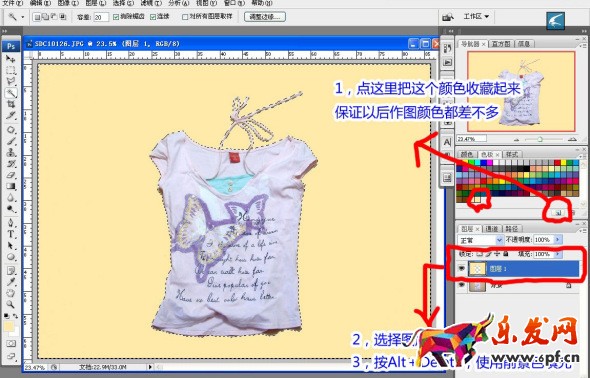This screenshot has height=378, width=590.
Task: Select the Horizontal Type tool
Action: (11, 234)
